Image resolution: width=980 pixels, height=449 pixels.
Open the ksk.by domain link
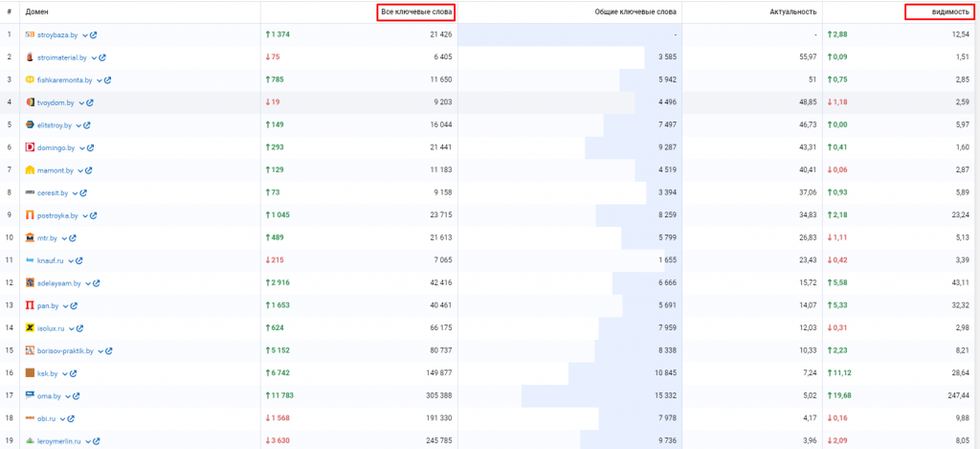[x=48, y=373]
